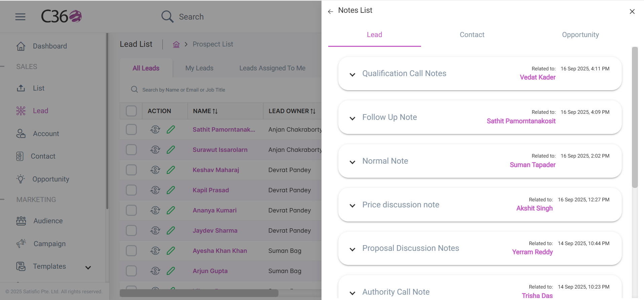The height and width of the screenshot is (300, 644).
Task: Edit Surawut Issarolarn lead pencil icon
Action: [x=171, y=149]
